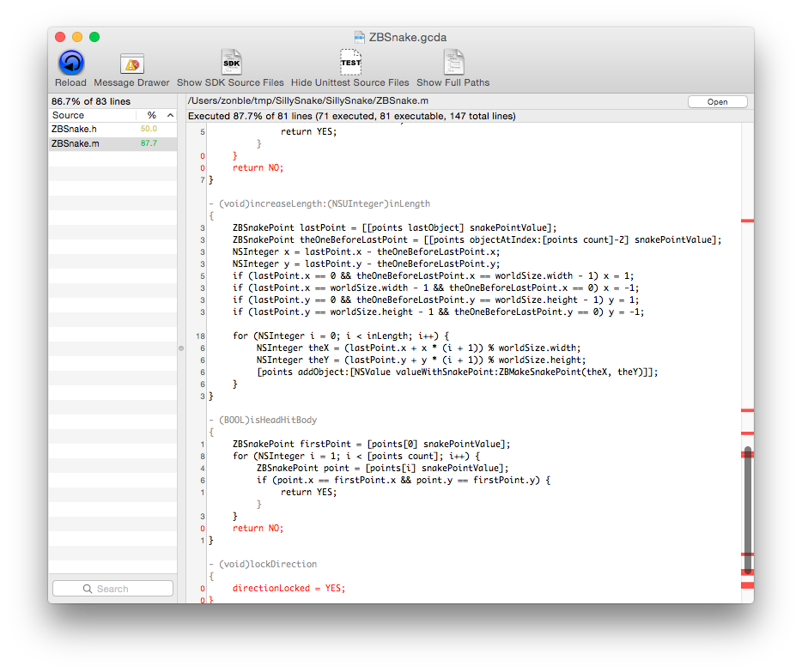Select ZBSnake.h in the source list

pos(75,129)
